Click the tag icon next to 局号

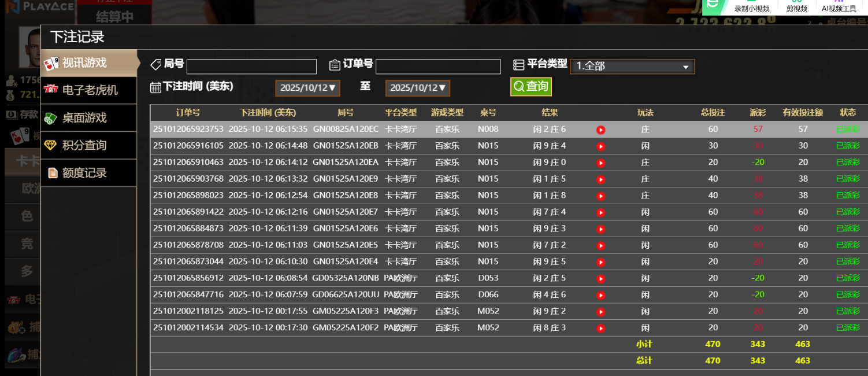155,64
